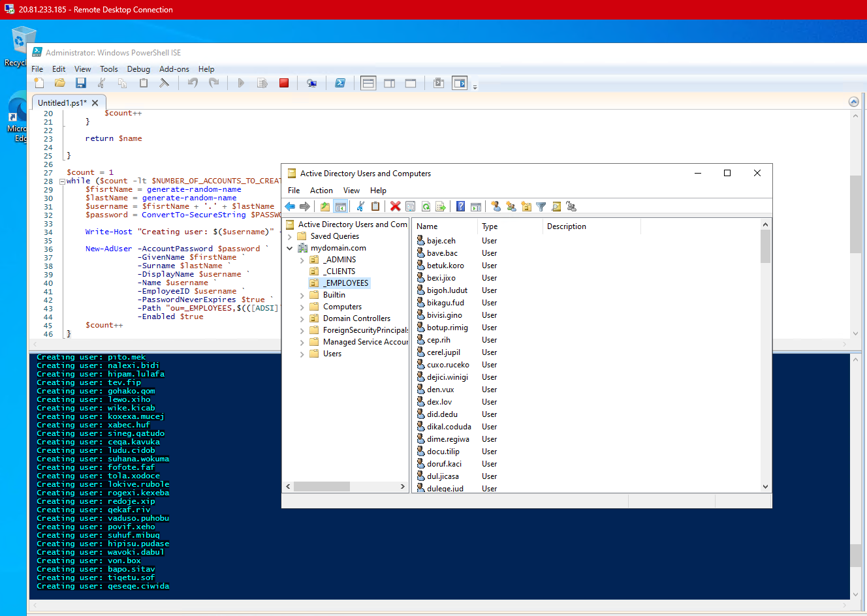
Task: Click the Undo arrow in ISE toolbar
Action: coord(193,83)
